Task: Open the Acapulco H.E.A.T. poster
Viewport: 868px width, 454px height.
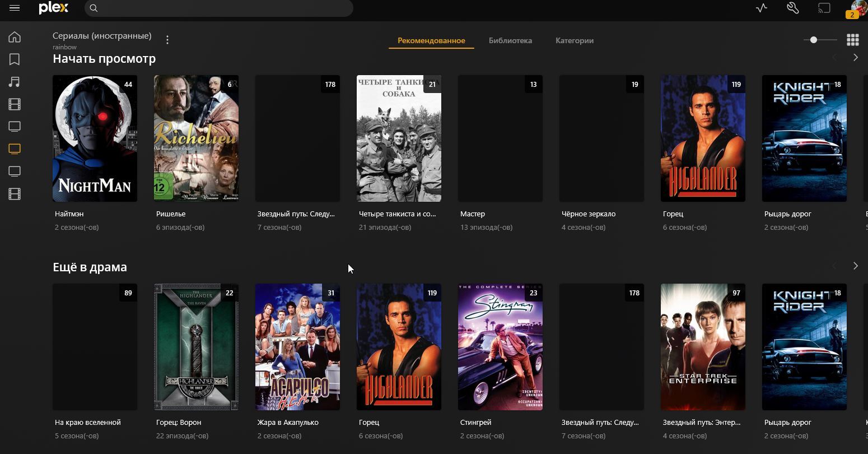Action: (x=297, y=347)
